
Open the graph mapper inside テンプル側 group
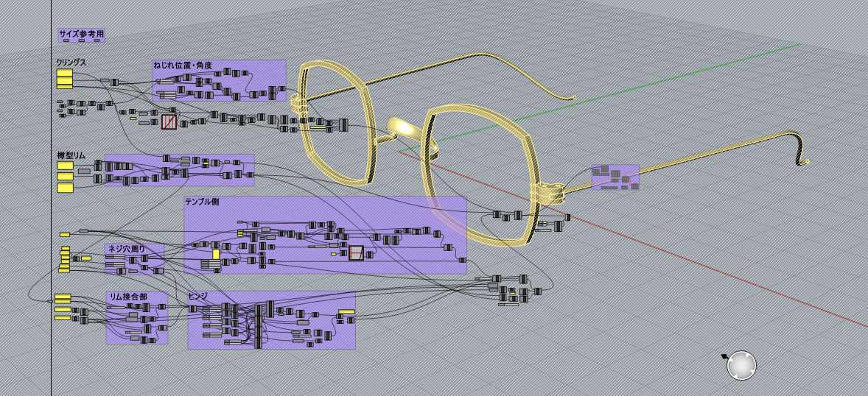[x=356, y=253]
